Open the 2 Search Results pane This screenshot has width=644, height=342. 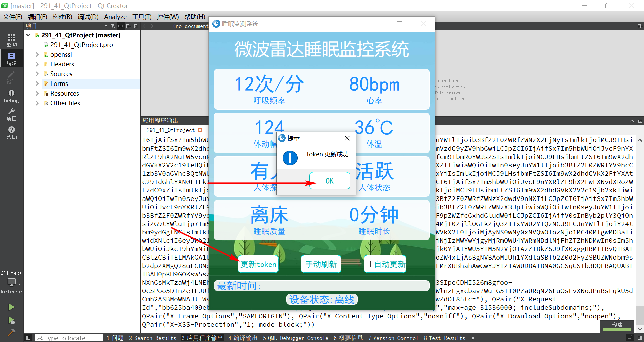(153, 338)
